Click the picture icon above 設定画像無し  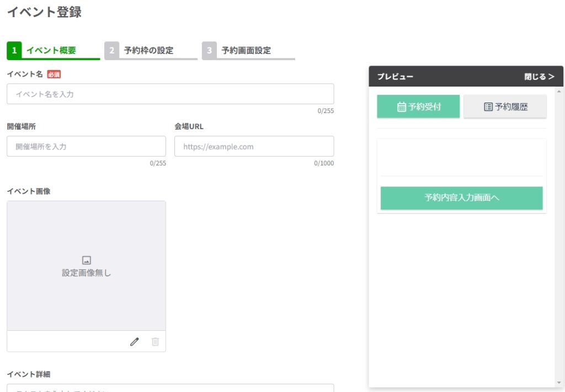click(x=86, y=260)
